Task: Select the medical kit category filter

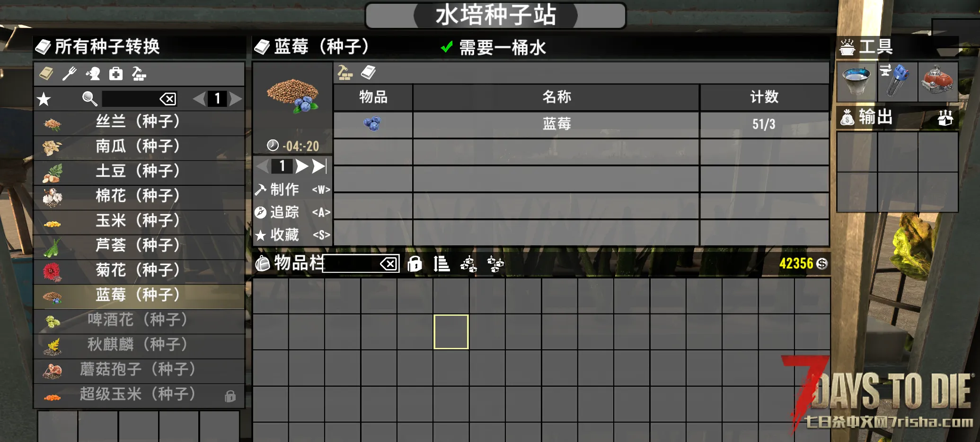Action: click(116, 74)
